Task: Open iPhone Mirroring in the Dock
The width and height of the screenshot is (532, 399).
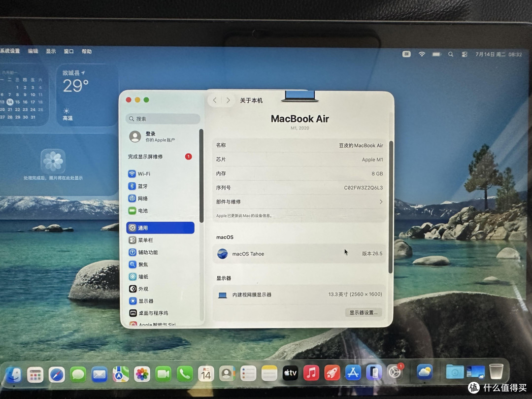Action: [x=374, y=372]
